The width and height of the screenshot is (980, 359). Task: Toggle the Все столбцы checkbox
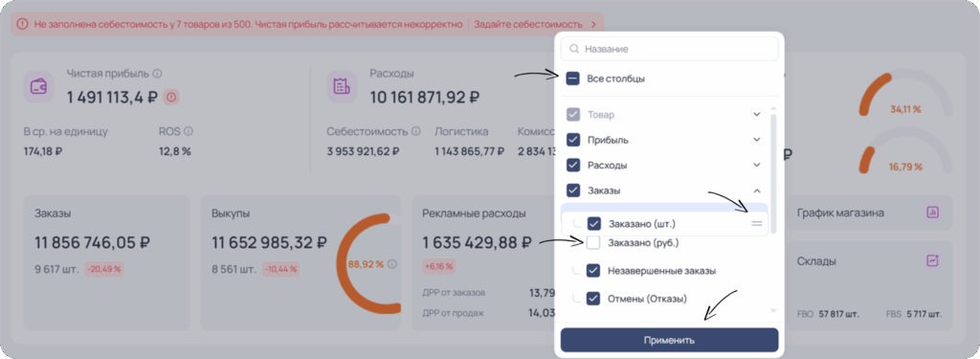click(573, 79)
